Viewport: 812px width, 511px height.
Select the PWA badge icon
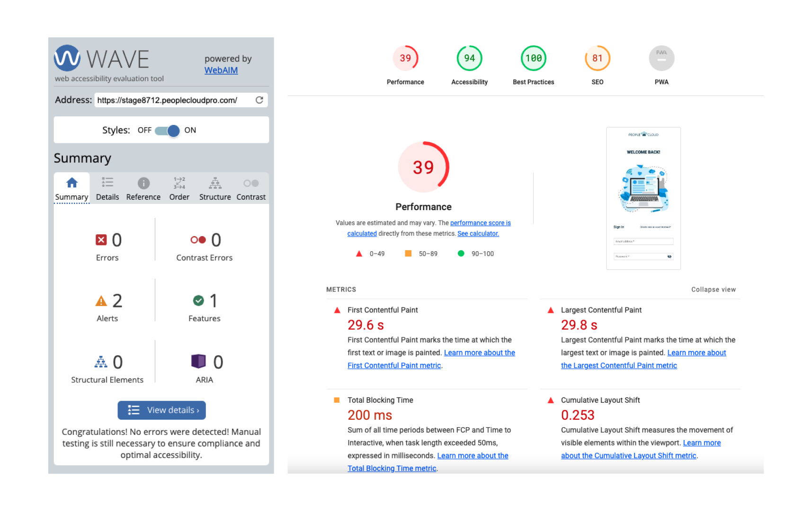[x=661, y=58]
